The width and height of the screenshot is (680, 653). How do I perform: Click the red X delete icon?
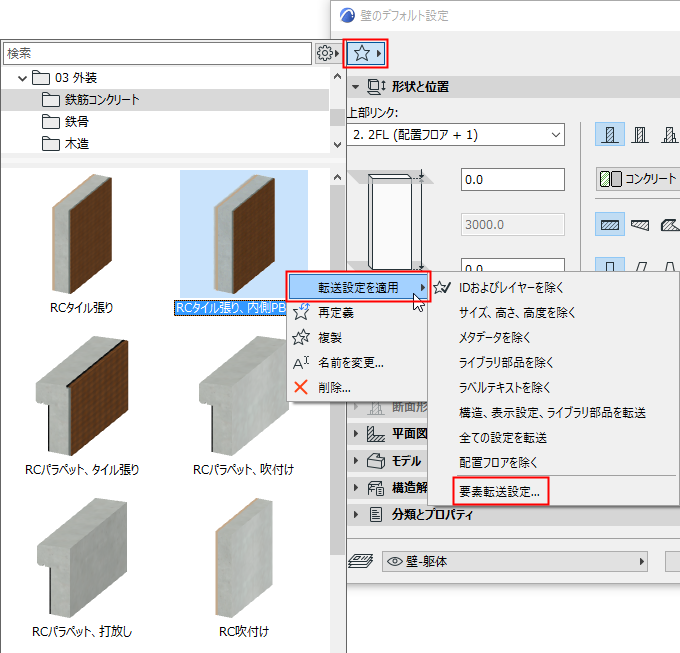pos(301,387)
